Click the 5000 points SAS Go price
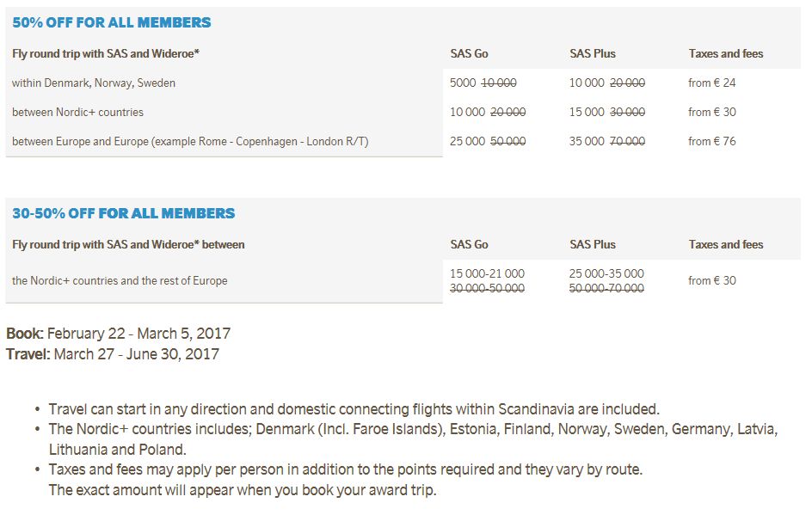The height and width of the screenshot is (515, 812). pyautogui.click(x=463, y=83)
